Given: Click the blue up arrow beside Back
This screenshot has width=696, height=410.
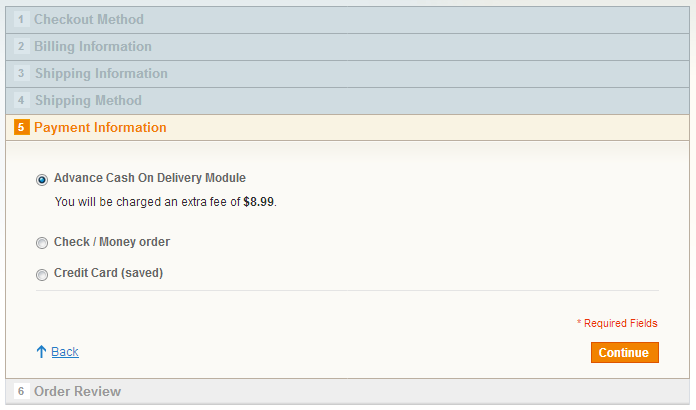Looking at the screenshot, I should [x=41, y=352].
